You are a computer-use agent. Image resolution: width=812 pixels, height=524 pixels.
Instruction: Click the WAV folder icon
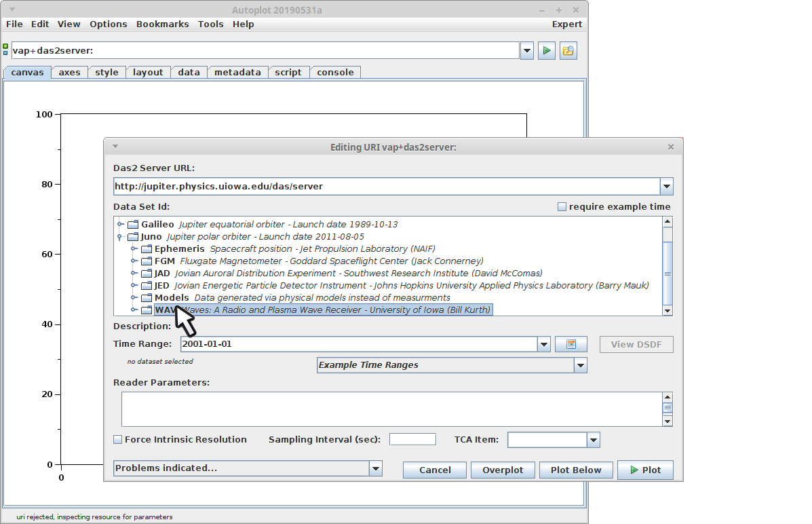pos(147,310)
